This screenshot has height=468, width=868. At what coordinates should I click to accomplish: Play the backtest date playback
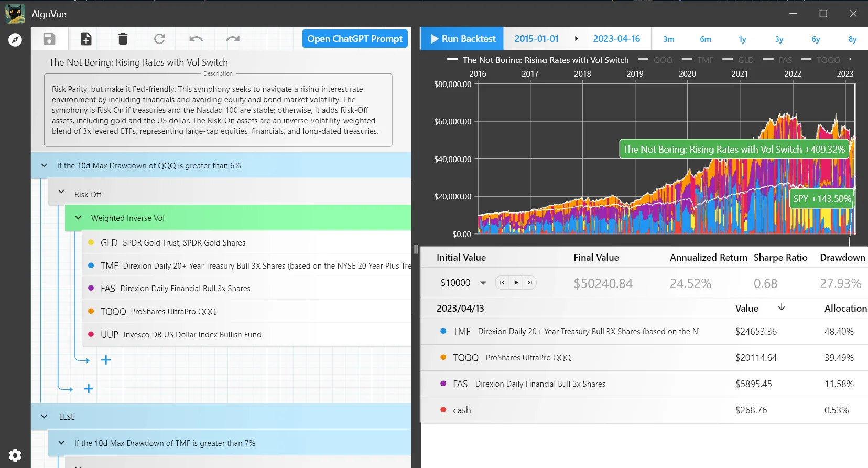(x=516, y=283)
